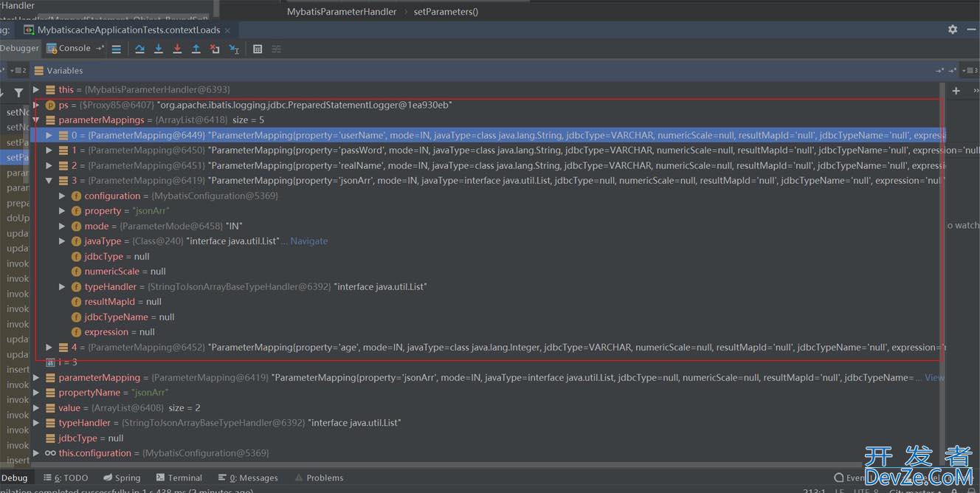
Task: Open the debug panel settings gear
Action: pos(953,30)
